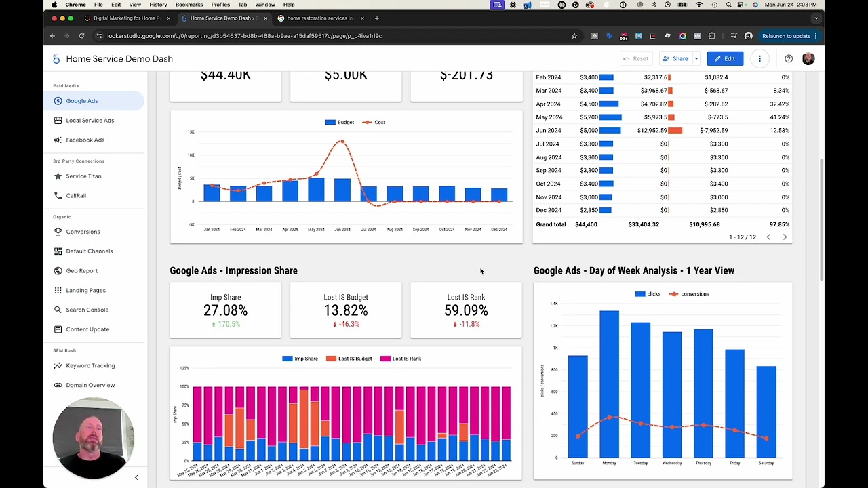The width and height of the screenshot is (868, 488).
Task: Open the Conversions trophy icon
Action: [x=59, y=232]
